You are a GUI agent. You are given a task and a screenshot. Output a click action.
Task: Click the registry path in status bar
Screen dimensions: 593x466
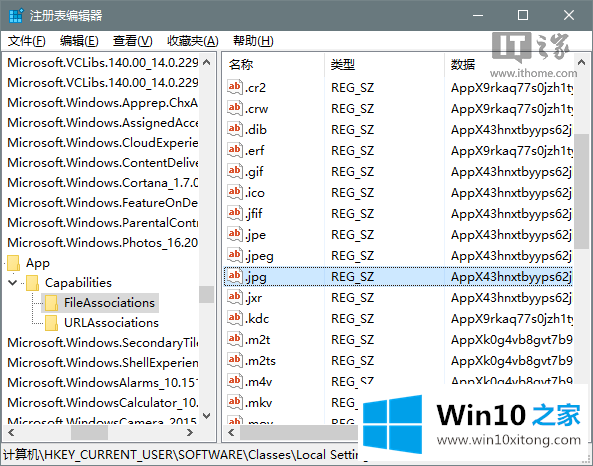pos(180,455)
